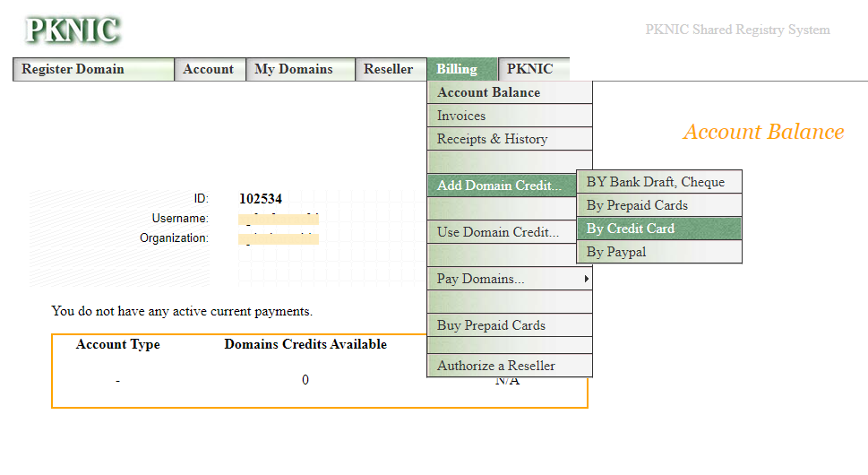
Task: Click the dash under Account Type
Action: (x=117, y=381)
